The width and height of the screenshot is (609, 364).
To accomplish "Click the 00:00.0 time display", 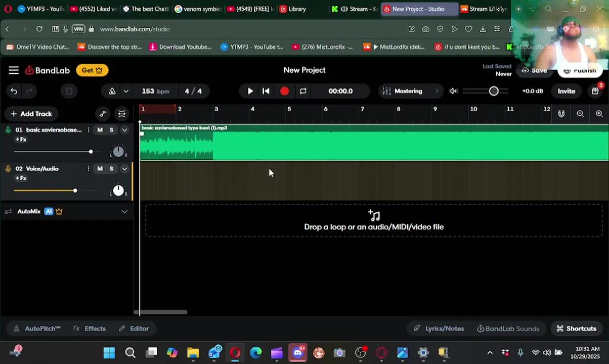I will [x=340, y=91].
